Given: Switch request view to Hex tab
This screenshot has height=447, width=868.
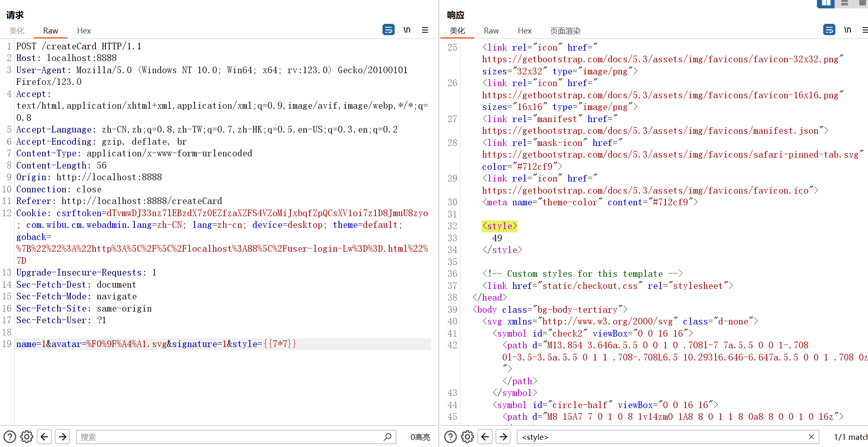Looking at the screenshot, I should coord(84,31).
